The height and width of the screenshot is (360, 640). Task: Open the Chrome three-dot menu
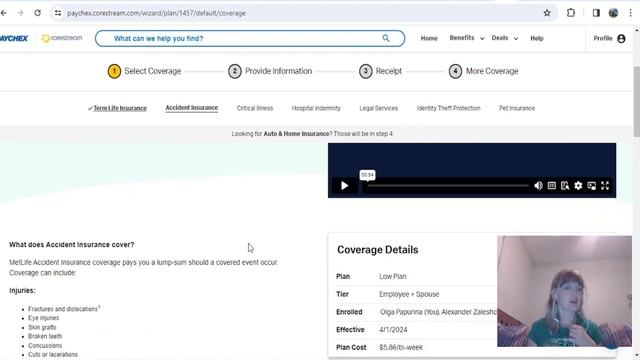[630, 13]
